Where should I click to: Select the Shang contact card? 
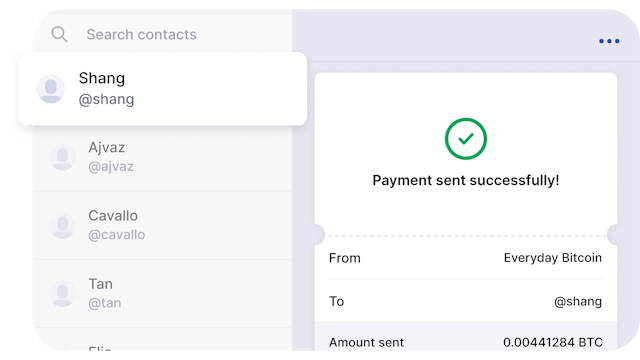pos(162,89)
